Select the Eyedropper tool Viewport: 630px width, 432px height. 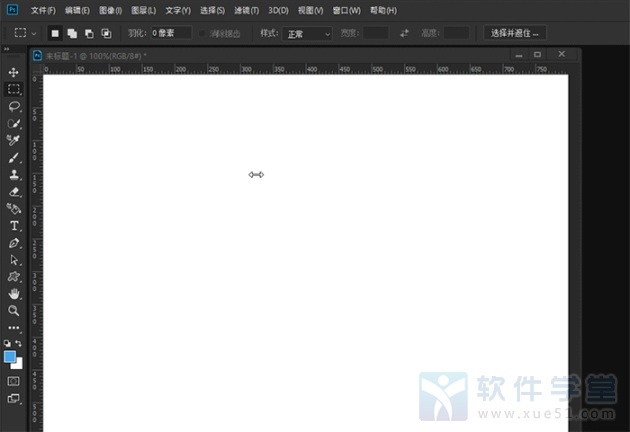coord(14,140)
